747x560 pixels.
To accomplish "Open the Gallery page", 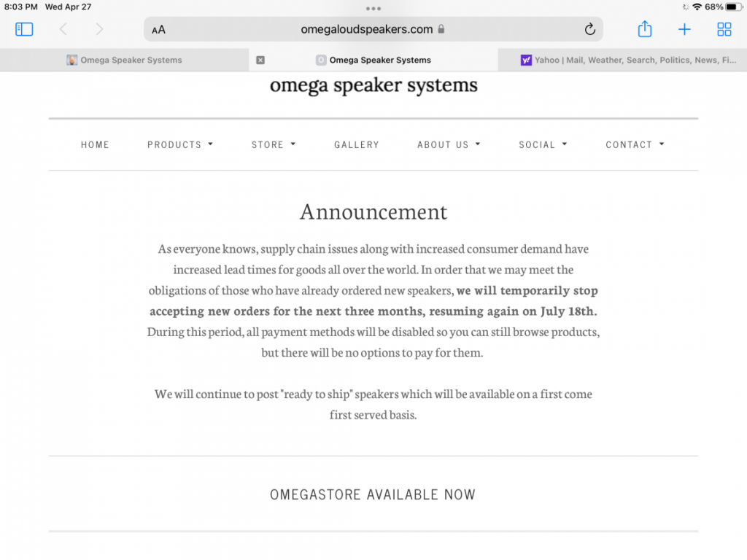I will 357,145.
